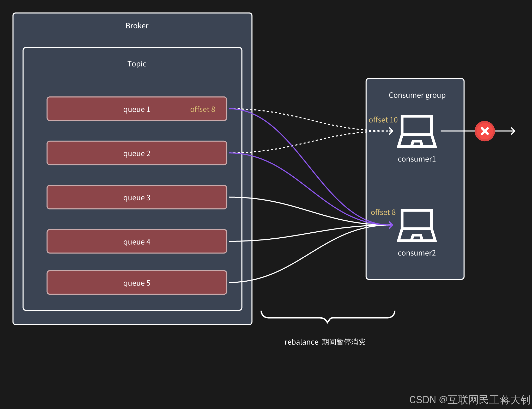Viewport: 532px width, 409px height.
Task: Select the queue 1 box
Action: coord(137,109)
